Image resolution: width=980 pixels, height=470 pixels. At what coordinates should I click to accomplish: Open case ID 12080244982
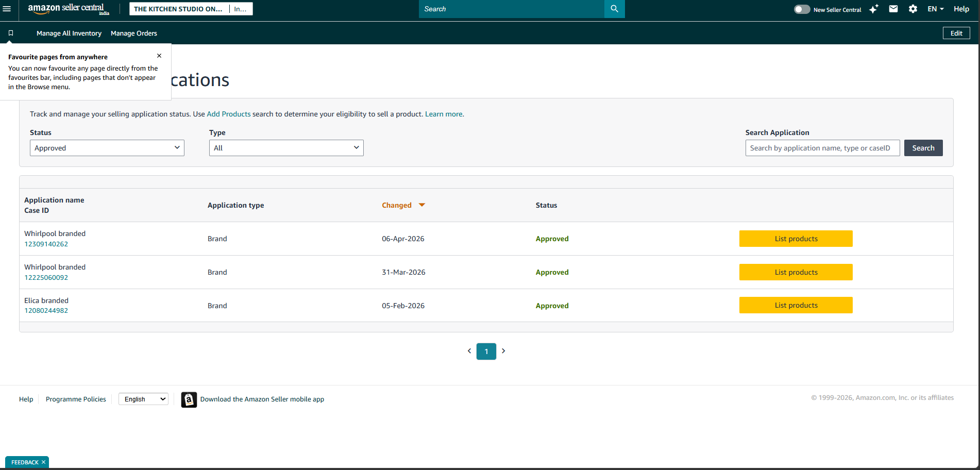pyautogui.click(x=46, y=310)
